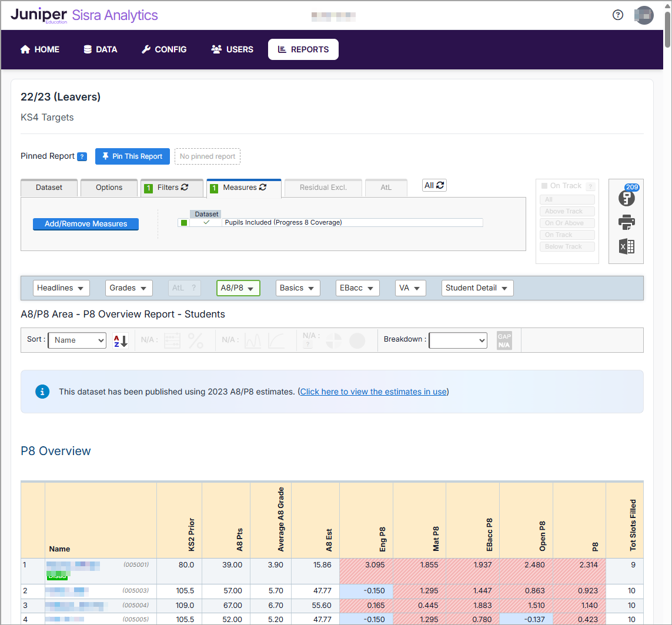Switch to the Filters tab
672x625 pixels.
pyautogui.click(x=172, y=188)
